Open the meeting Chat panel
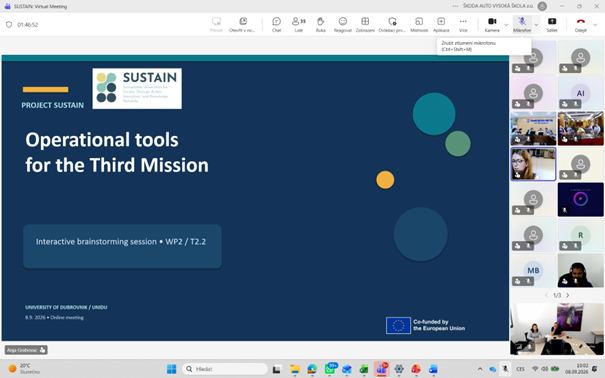This screenshot has height=378, width=605. 276,24
